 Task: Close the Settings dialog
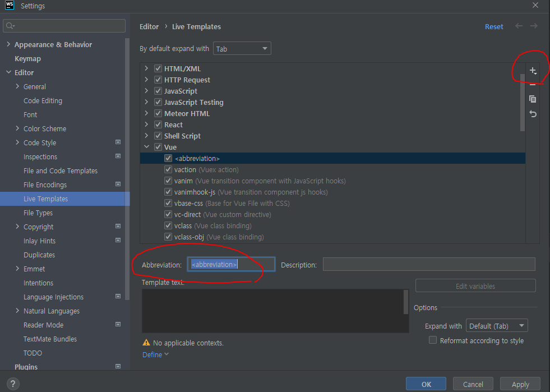[535, 5]
